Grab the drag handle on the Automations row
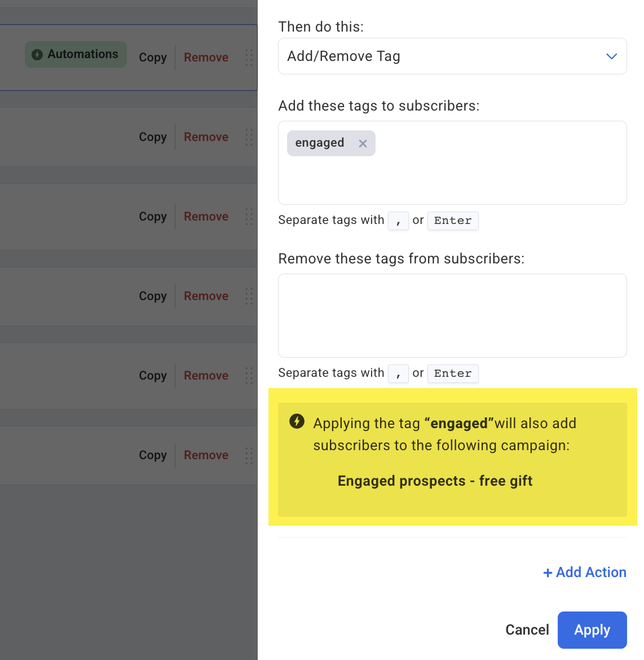The image size is (644, 660). [249, 58]
